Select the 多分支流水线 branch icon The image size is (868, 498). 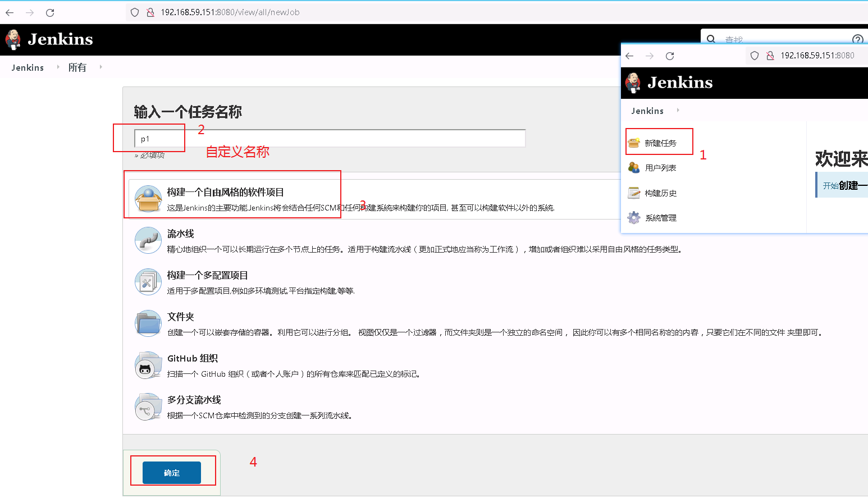[148, 406]
